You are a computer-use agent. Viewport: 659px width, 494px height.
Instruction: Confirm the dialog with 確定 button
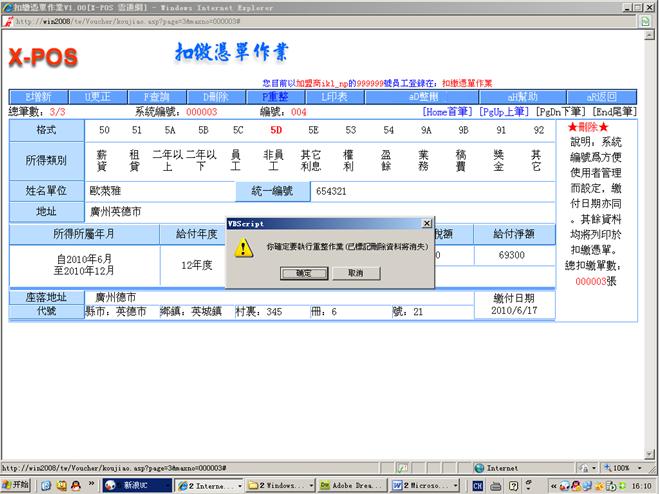pyautogui.click(x=303, y=273)
